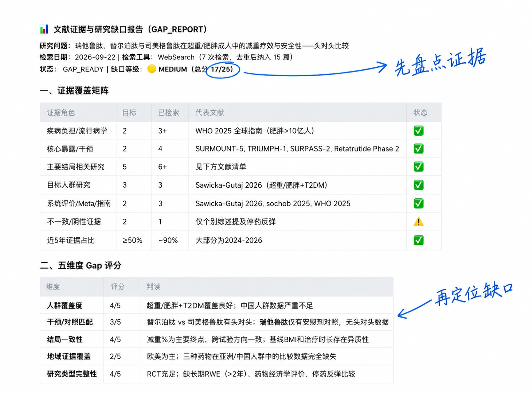The width and height of the screenshot is (532, 393).
Task: Click the 替尔泊肽 vs 司美格鲁肽 interpretation cell
Action: [267, 322]
